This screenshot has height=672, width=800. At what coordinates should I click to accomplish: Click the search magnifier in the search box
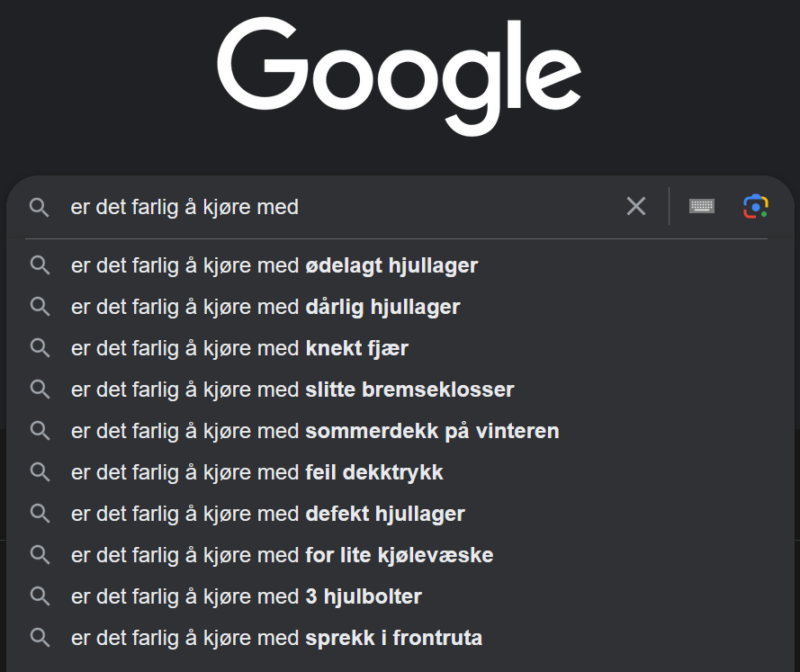pos(39,208)
